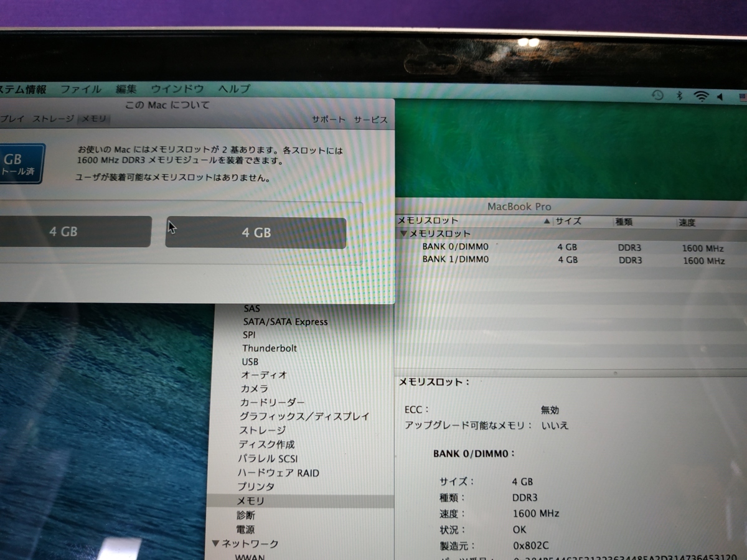
Task: Select メモリ in the system info sidebar
Action: 251,501
